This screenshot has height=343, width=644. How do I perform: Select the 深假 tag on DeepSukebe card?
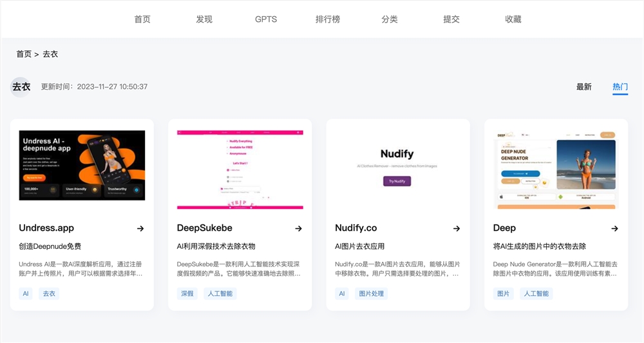187,293
